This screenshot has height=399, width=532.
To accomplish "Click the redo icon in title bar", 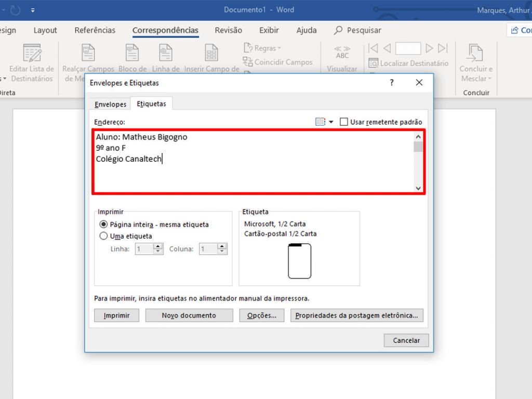I will tap(15, 10).
